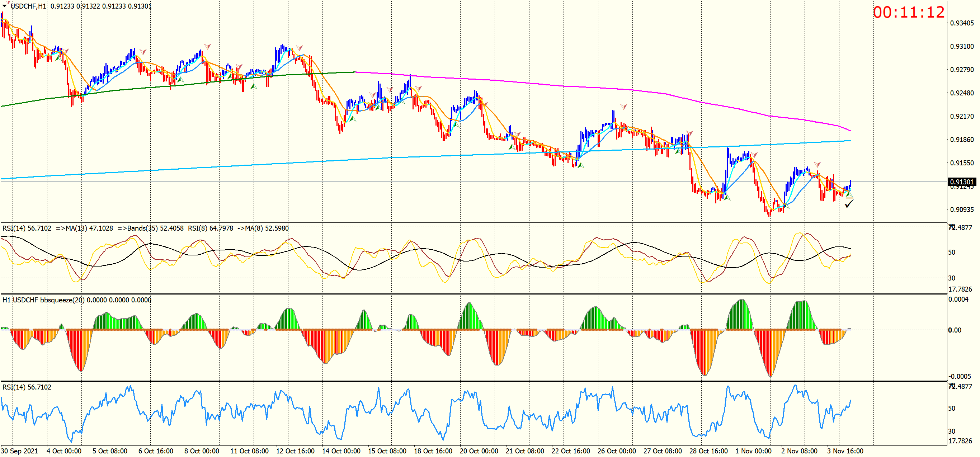Click the bbsqueeze(20) indicator label
The image size is (980, 457).
[x=63, y=300]
